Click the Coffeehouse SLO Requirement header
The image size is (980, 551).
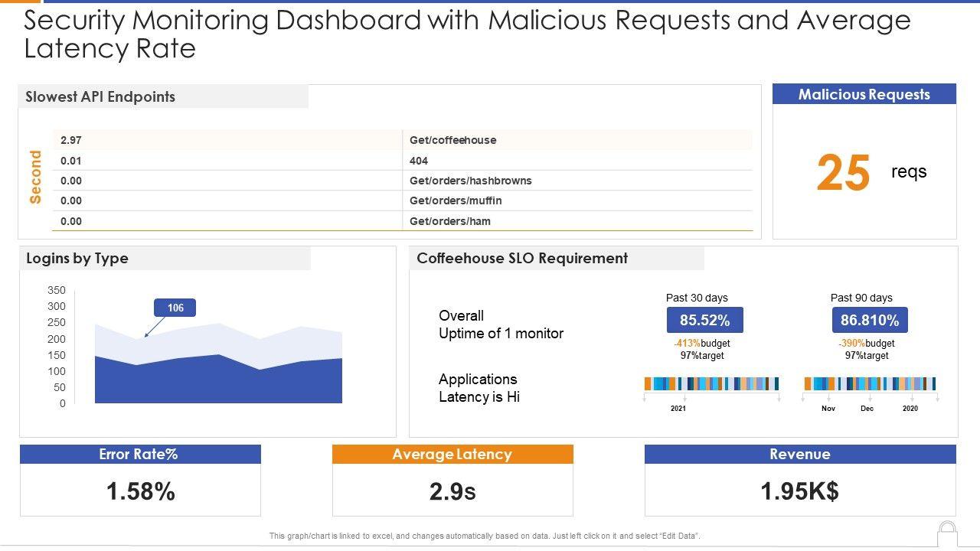coord(557,258)
